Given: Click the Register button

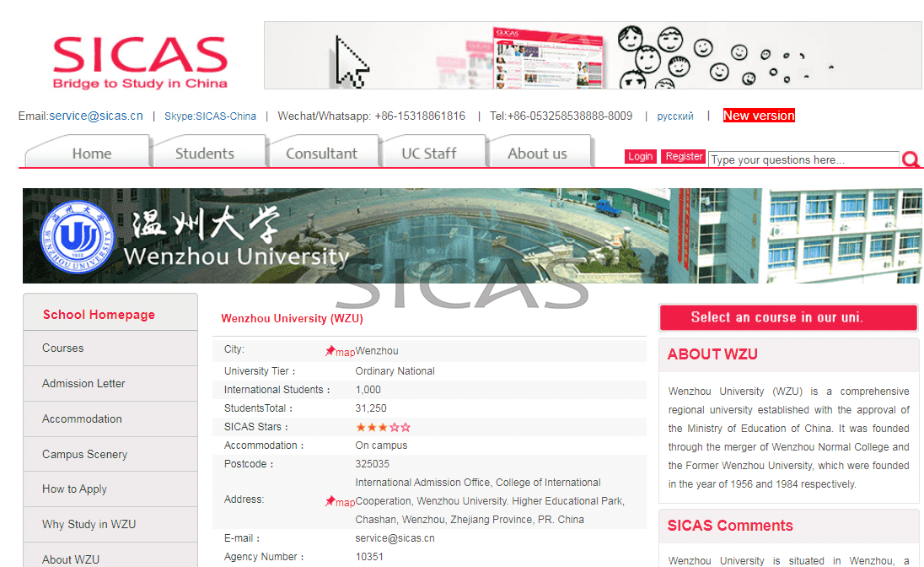Looking at the screenshot, I should (684, 156).
